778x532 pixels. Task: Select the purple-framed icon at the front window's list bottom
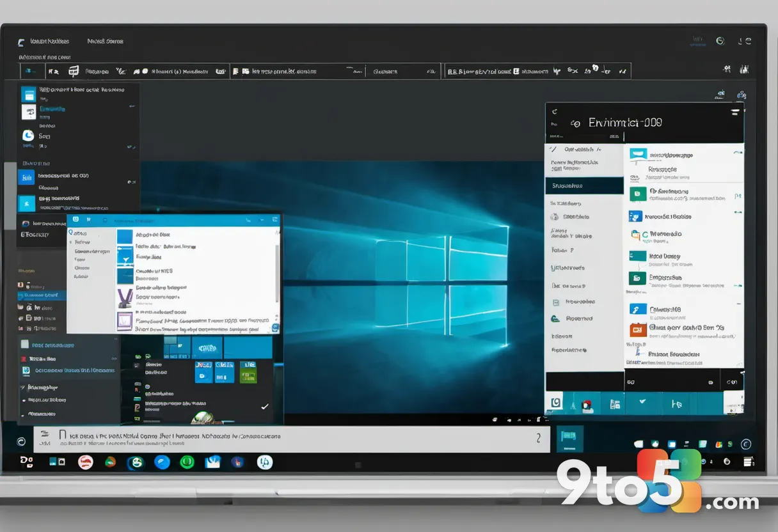coord(124,321)
